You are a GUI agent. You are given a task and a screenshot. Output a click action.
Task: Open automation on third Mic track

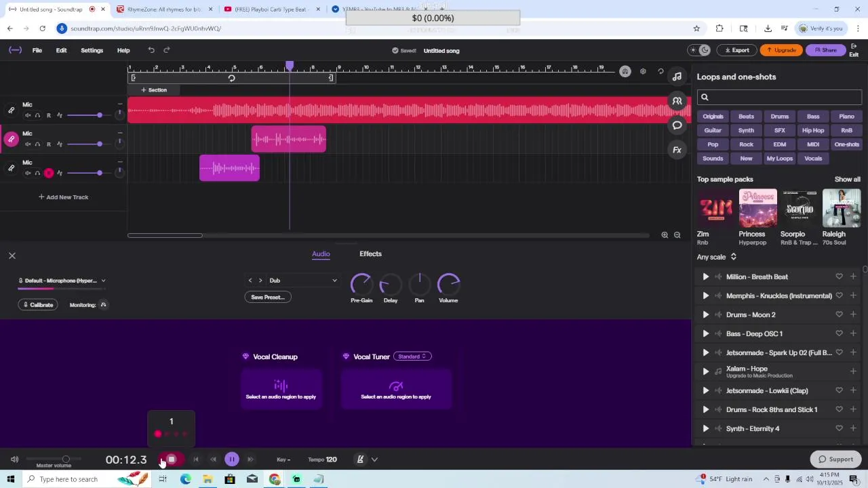[x=60, y=173]
